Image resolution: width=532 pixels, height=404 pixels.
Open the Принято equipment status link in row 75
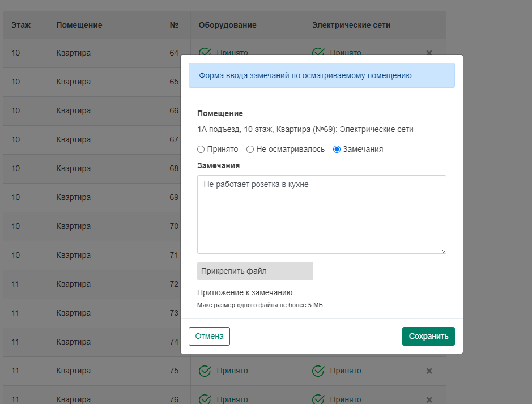coord(232,371)
